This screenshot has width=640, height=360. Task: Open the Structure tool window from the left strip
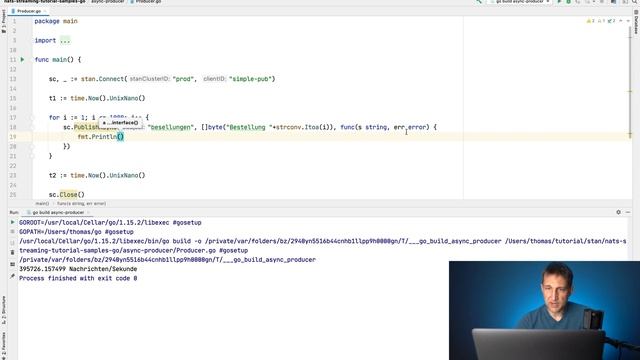(4, 311)
